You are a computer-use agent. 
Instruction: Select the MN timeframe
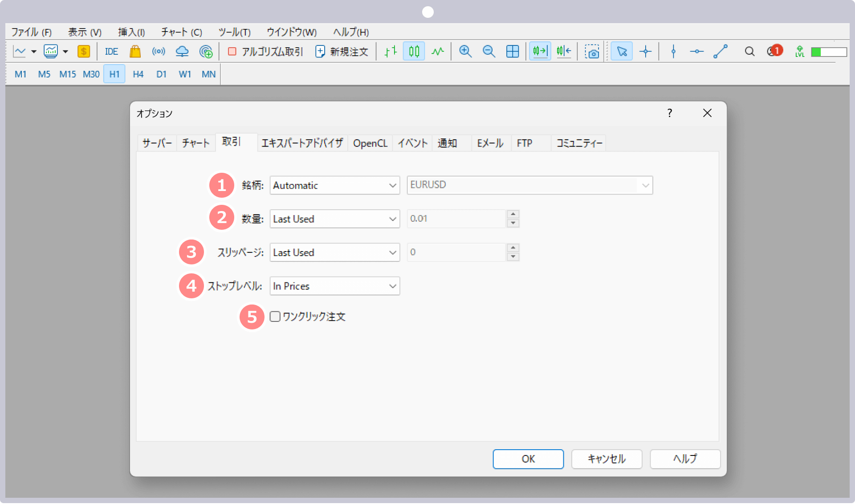(x=208, y=74)
